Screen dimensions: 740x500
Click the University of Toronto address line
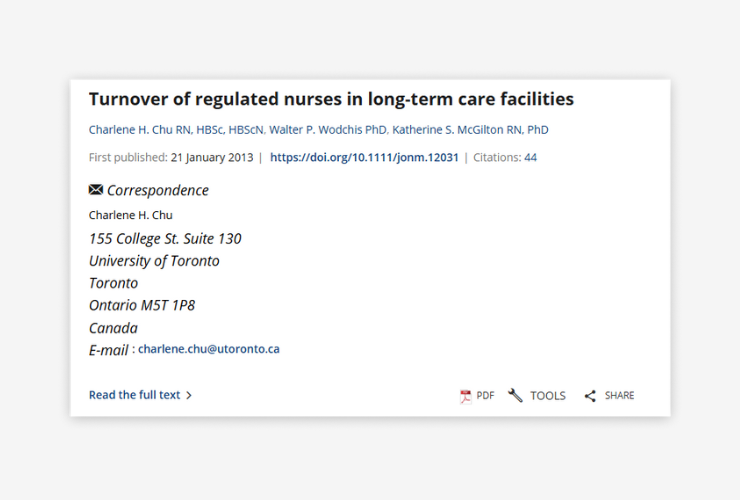tap(154, 261)
